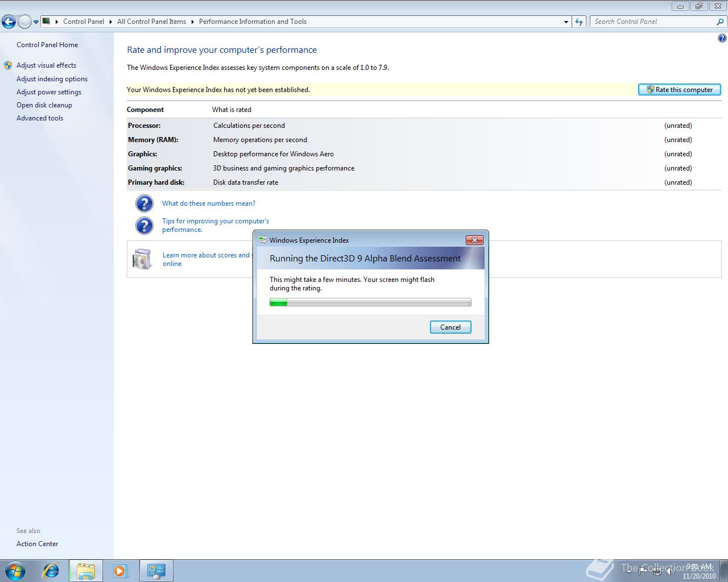Click help icon beside Tips for improving performance
The image size is (728, 582).
144,226
